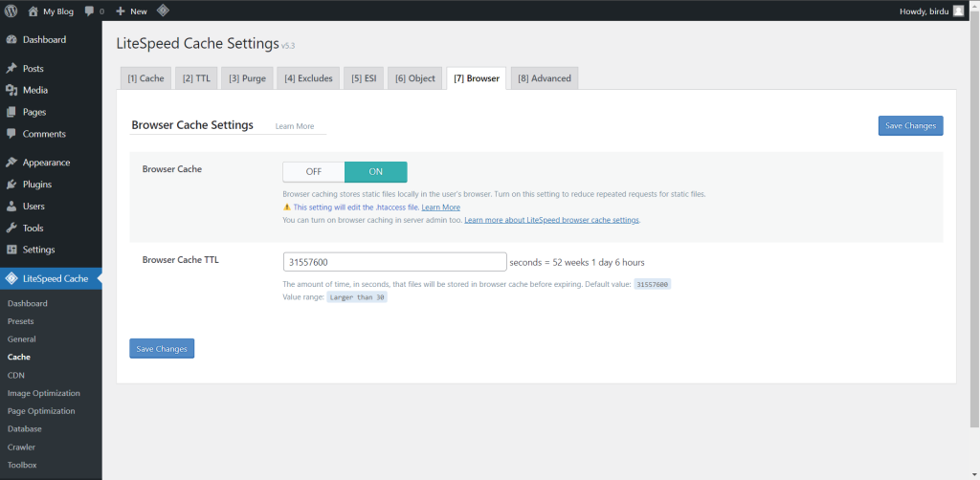Open LiteSpeed browser cache settings link
The width and height of the screenshot is (980, 480).
pyautogui.click(x=552, y=220)
